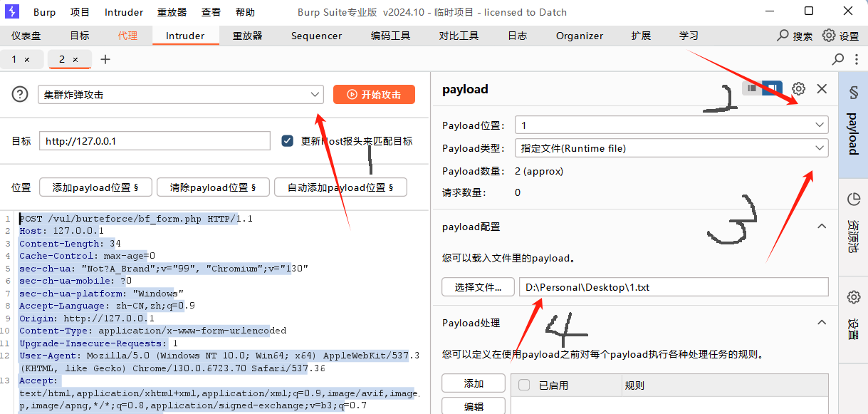This screenshot has height=414, width=868.
Task: Open 设置 in the top toolbar
Action: [x=841, y=36]
